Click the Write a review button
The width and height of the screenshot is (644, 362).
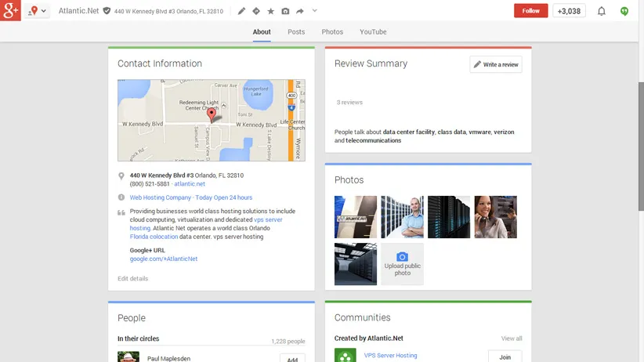point(496,64)
